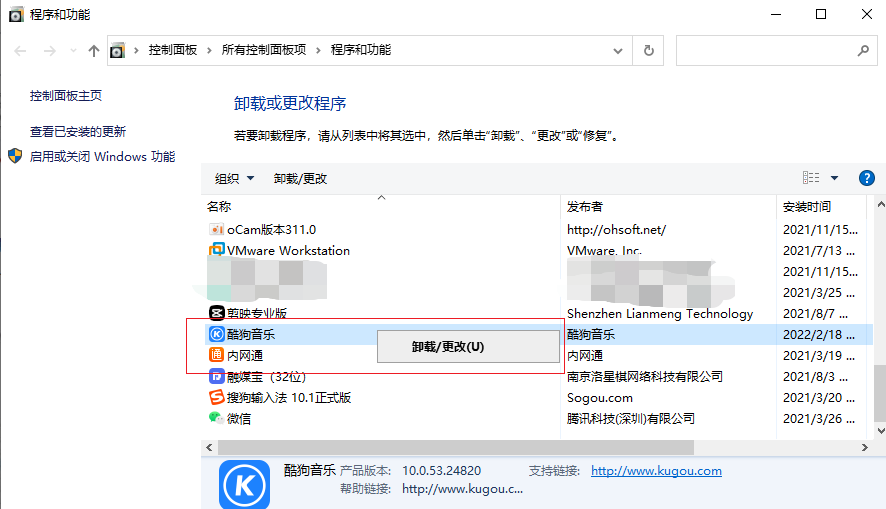Open 查看已安装的更新 link
The width and height of the screenshot is (886, 509).
78,132
